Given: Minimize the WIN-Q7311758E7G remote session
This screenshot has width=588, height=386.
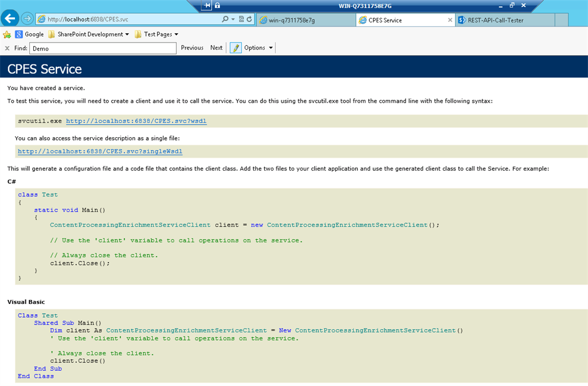Looking at the screenshot, I should (x=501, y=6).
